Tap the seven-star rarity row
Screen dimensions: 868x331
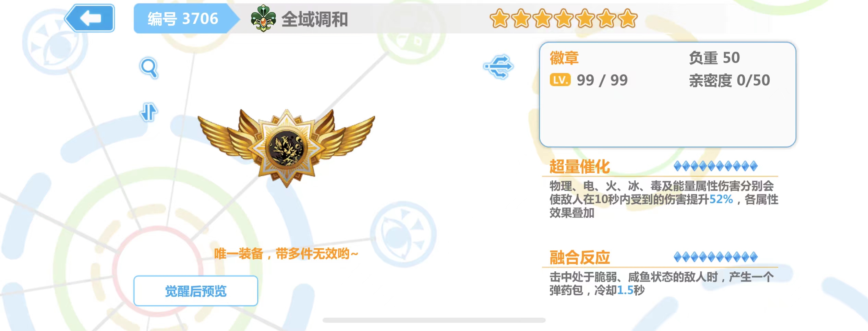(564, 19)
